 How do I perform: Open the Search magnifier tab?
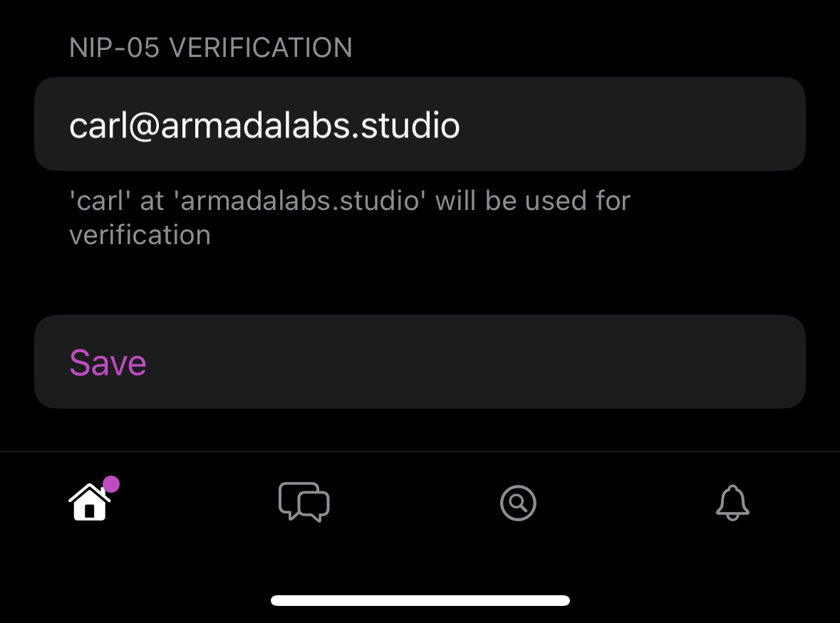tap(518, 503)
